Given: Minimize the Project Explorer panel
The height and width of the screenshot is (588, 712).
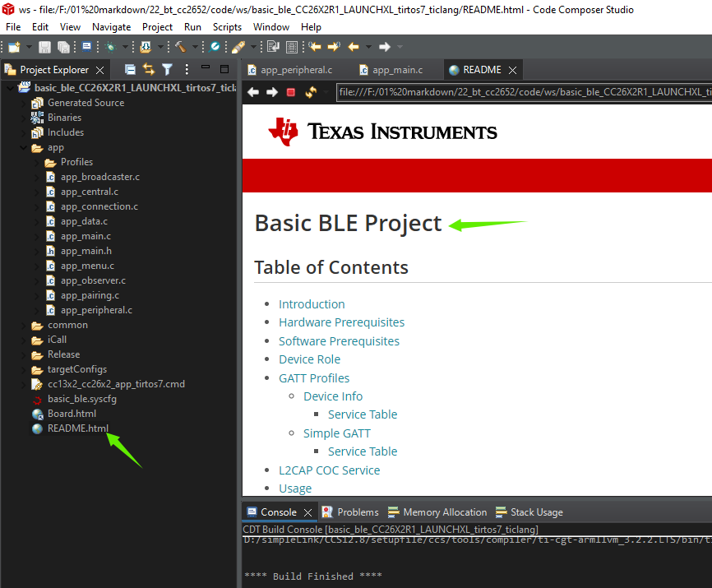Looking at the screenshot, I should click(206, 68).
